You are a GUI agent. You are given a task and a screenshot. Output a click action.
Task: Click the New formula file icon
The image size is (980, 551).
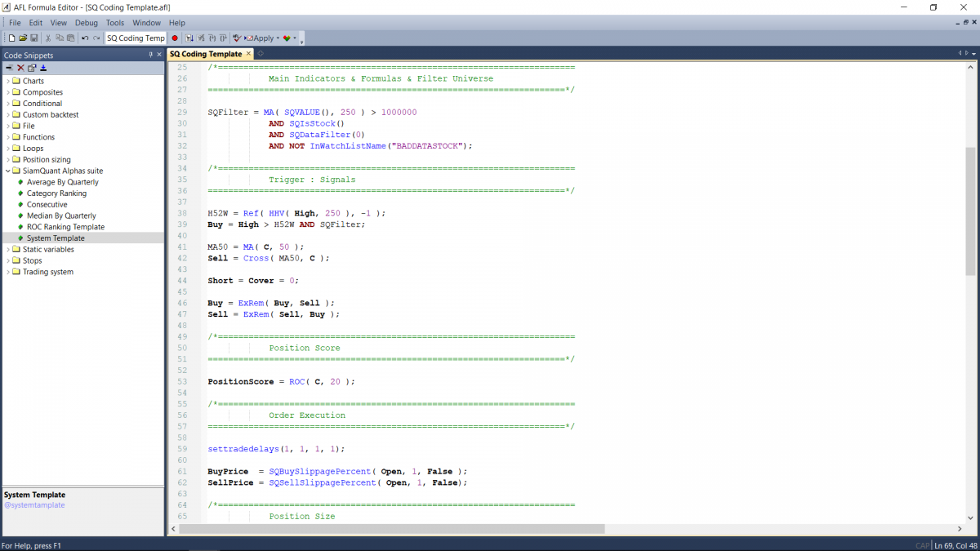12,38
